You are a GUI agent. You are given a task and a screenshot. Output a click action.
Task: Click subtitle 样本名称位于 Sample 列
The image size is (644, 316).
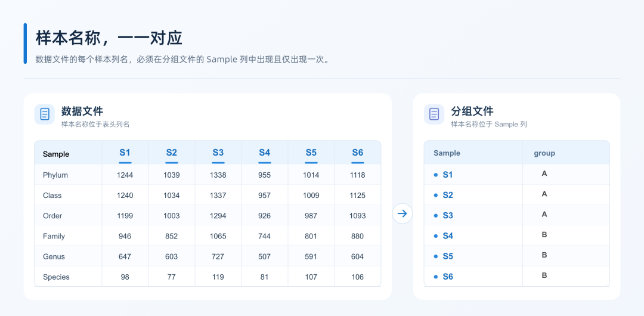point(489,124)
